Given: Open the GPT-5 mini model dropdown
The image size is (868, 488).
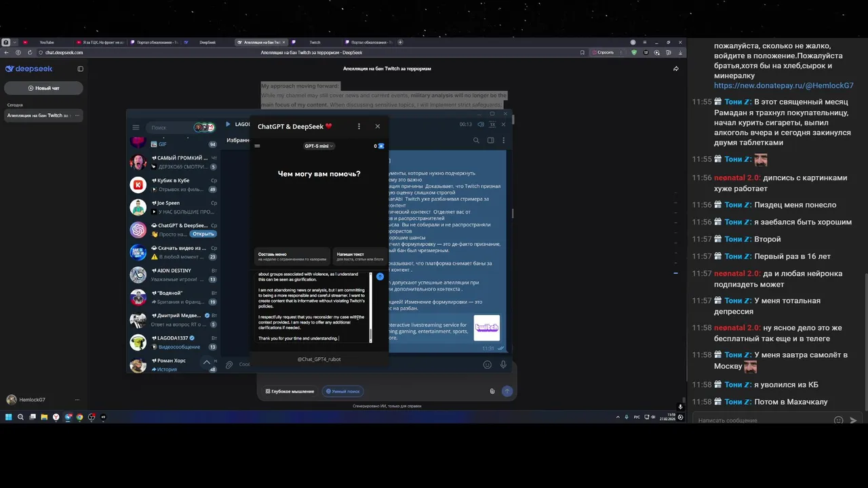Looking at the screenshot, I should (x=319, y=146).
